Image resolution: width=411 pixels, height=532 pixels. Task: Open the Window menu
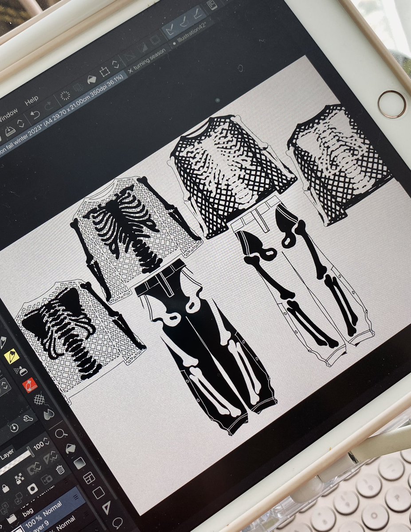click(8, 115)
